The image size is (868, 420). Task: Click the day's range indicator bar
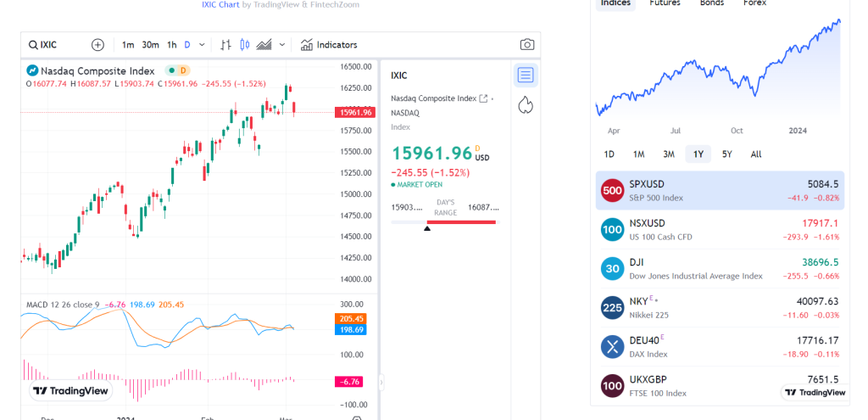tap(445, 222)
